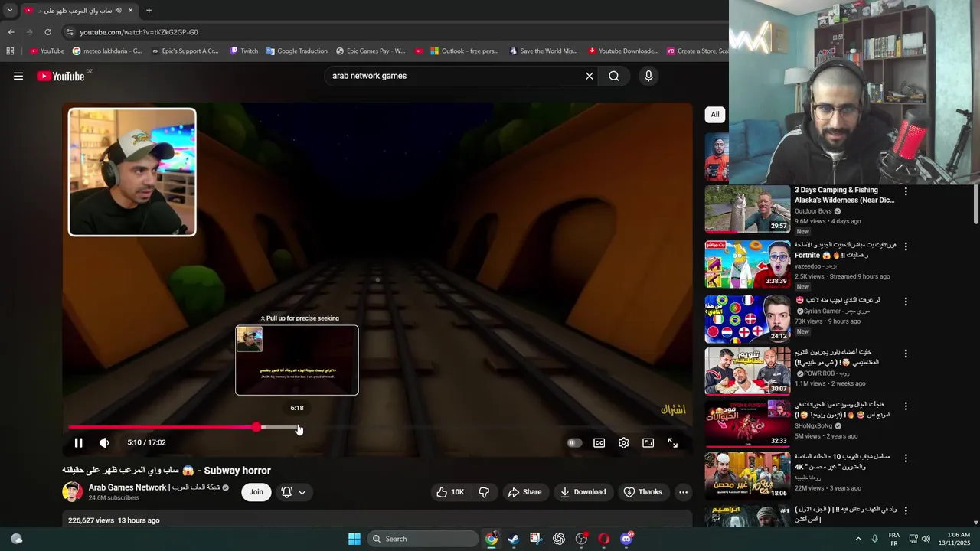Image resolution: width=980 pixels, height=551 pixels.
Task: Open options for the SHoNgxBoNg video
Action: coord(906,406)
